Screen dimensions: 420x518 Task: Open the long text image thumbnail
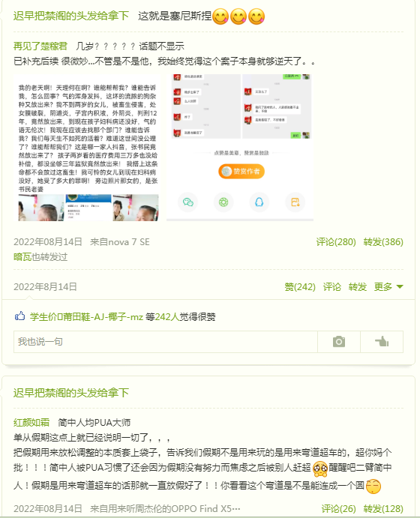click(88, 148)
